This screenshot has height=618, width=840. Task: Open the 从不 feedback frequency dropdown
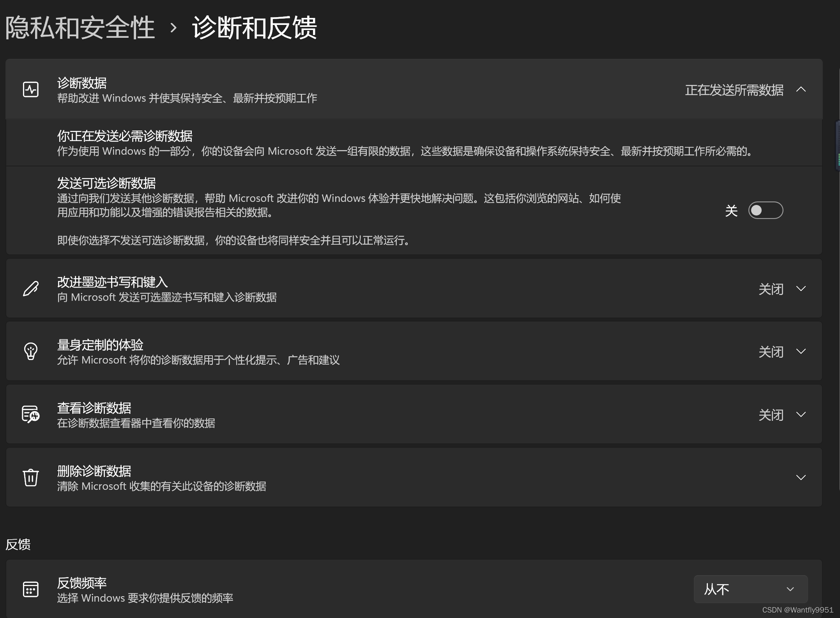(750, 589)
